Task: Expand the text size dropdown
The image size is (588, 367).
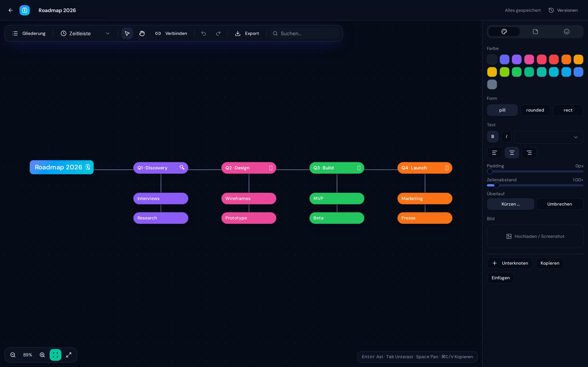Action: [549, 137]
